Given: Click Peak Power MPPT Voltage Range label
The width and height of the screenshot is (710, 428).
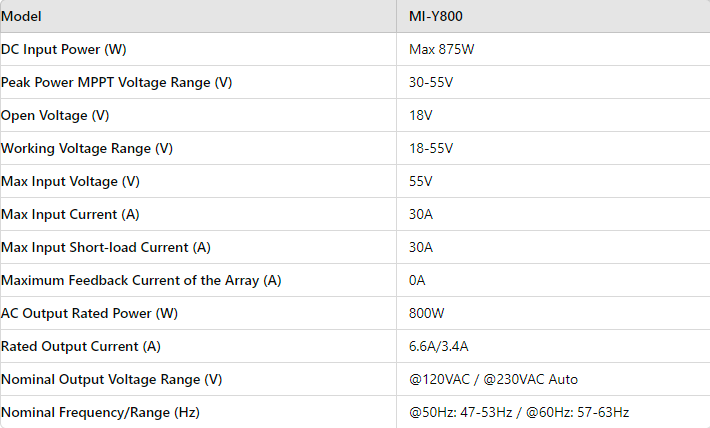Looking at the screenshot, I should click(116, 82).
